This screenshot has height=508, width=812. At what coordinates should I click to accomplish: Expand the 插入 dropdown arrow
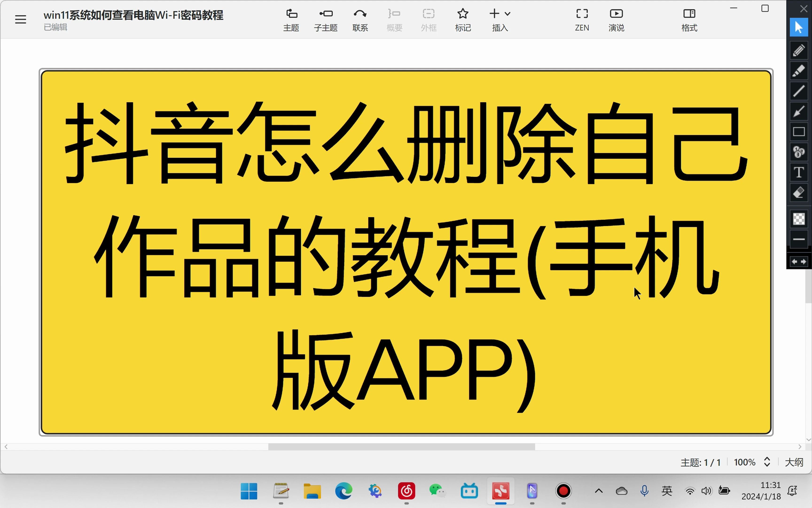[x=508, y=14]
